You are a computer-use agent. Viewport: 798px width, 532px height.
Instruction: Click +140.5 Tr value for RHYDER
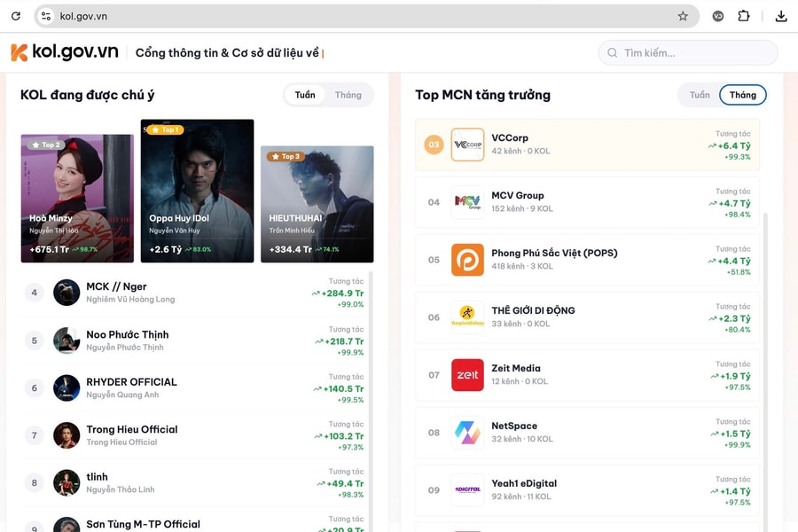(x=343, y=388)
